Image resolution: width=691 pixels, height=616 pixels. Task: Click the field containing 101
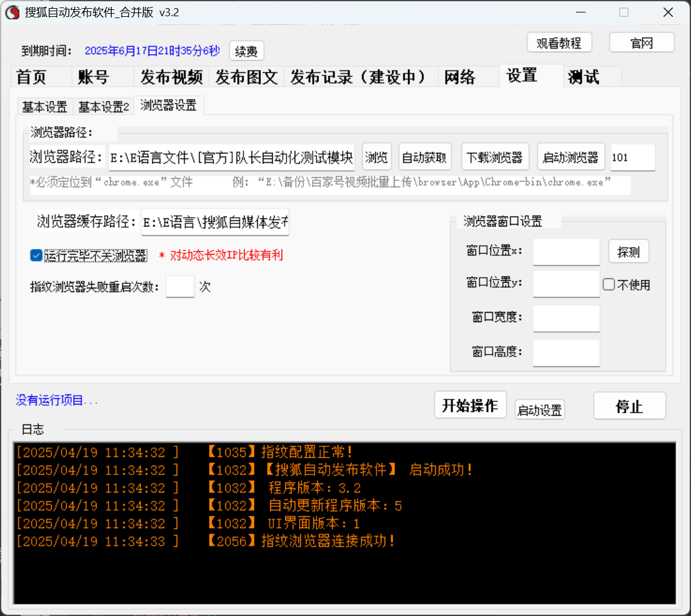[x=632, y=157]
